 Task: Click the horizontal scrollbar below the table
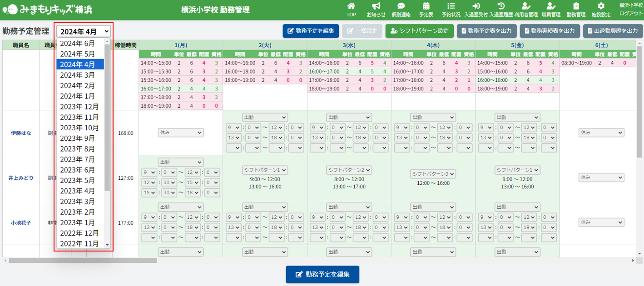83,261
